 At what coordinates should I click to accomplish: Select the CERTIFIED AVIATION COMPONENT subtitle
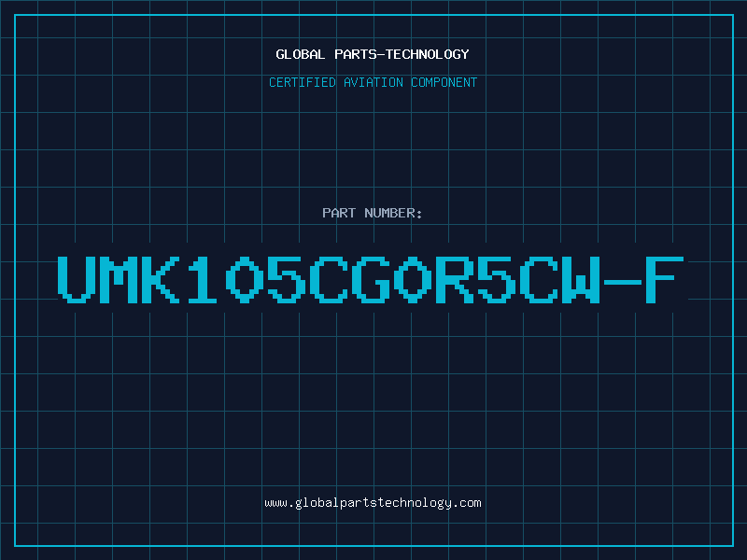tap(373, 82)
